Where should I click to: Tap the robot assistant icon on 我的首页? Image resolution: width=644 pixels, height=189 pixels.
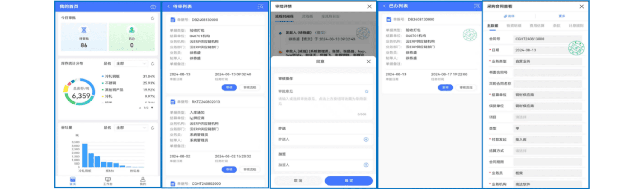click(153, 7)
